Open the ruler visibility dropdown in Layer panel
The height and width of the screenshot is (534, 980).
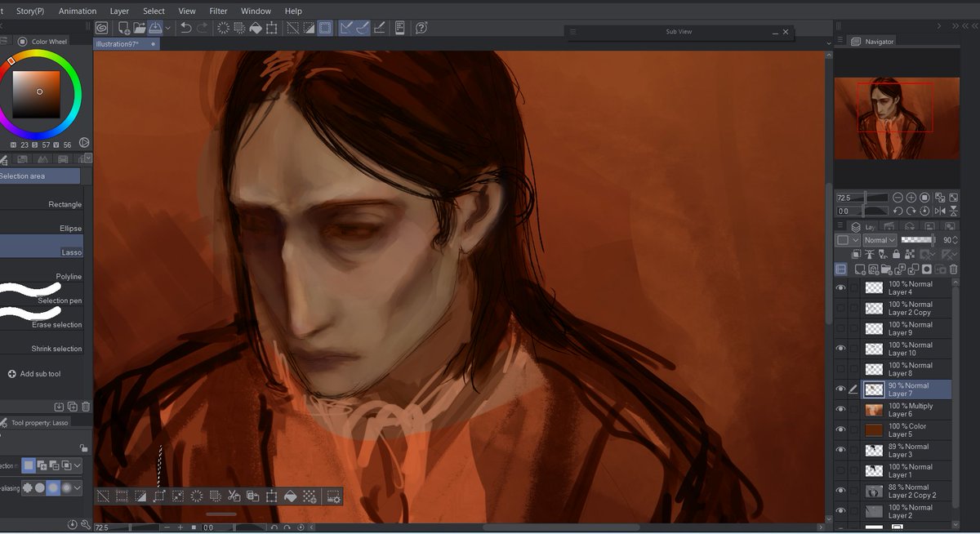949,255
